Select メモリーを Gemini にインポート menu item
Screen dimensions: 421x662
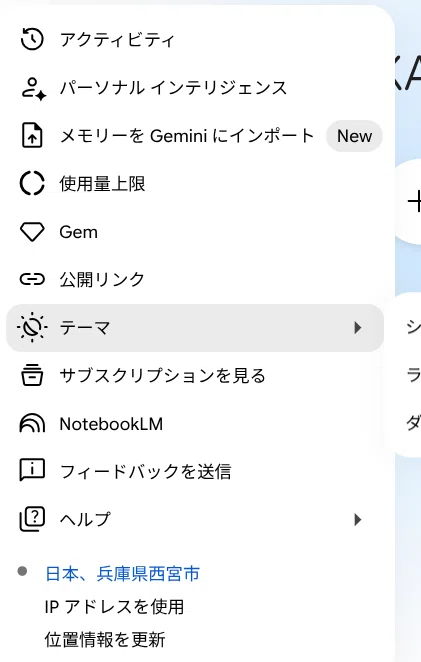tap(195, 136)
